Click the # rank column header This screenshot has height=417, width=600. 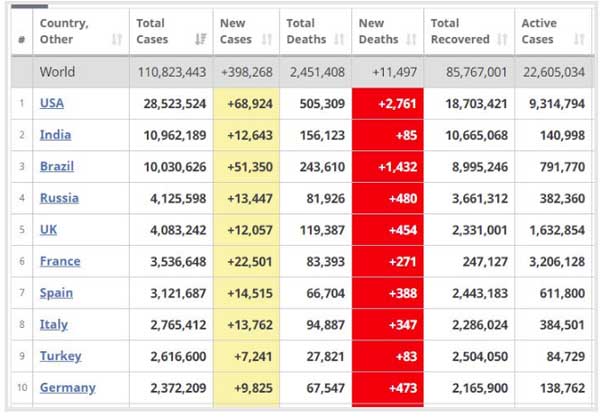click(21, 40)
